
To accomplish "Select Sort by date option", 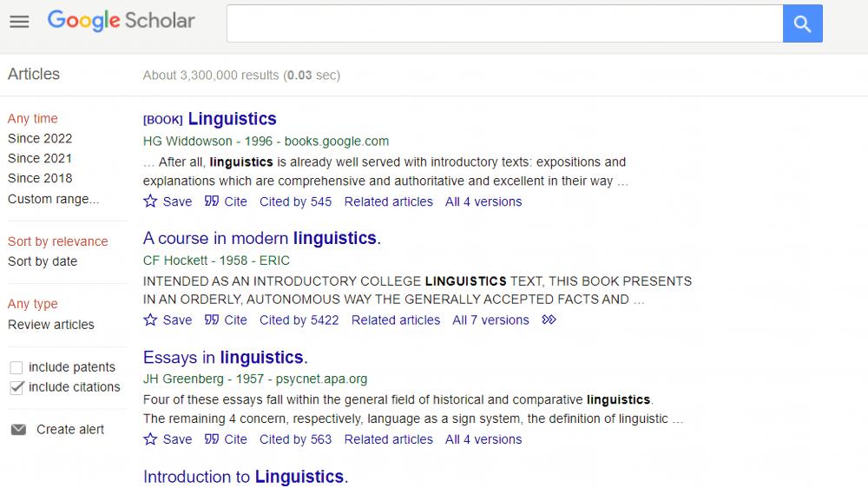I will point(43,261).
